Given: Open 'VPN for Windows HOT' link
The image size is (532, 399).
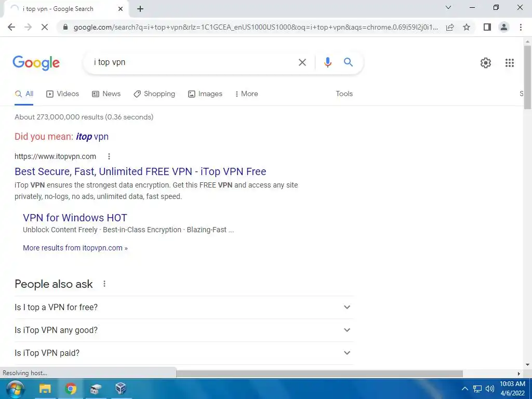Looking at the screenshot, I should (75, 218).
